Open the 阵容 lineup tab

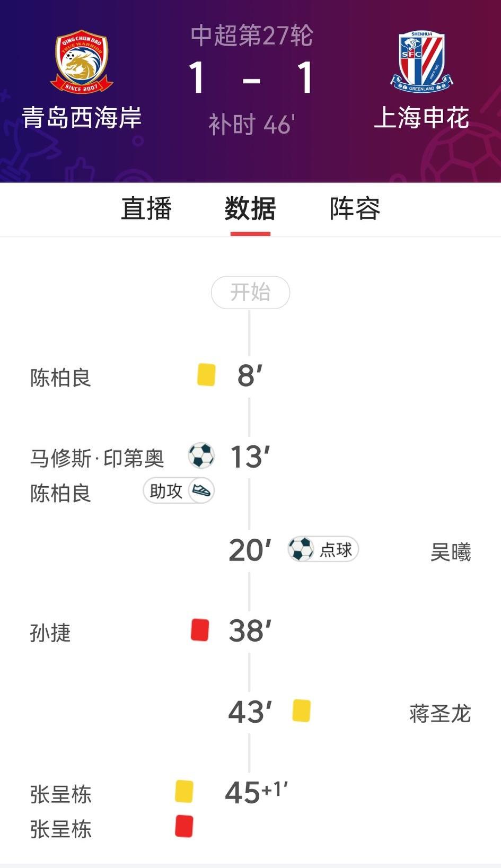355,208
